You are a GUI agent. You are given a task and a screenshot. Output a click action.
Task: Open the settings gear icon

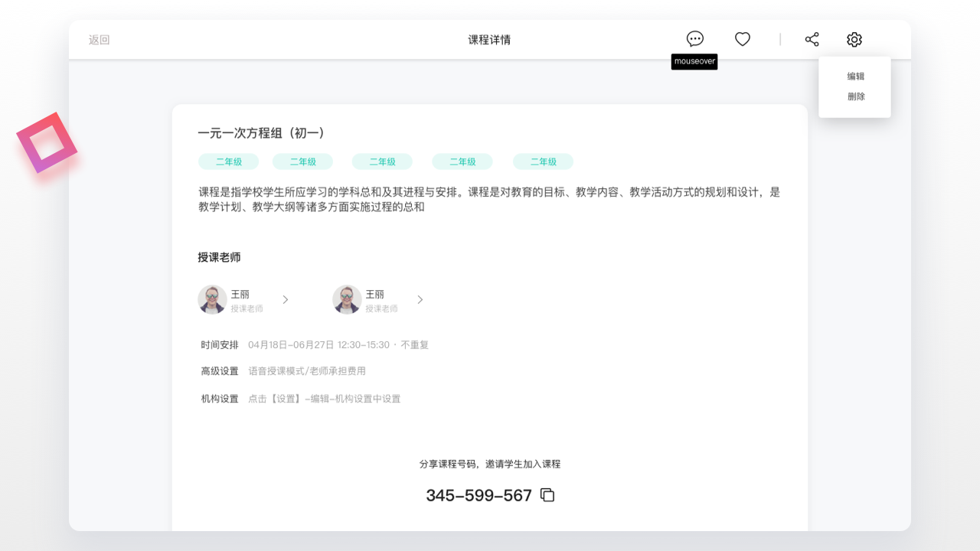coord(854,39)
